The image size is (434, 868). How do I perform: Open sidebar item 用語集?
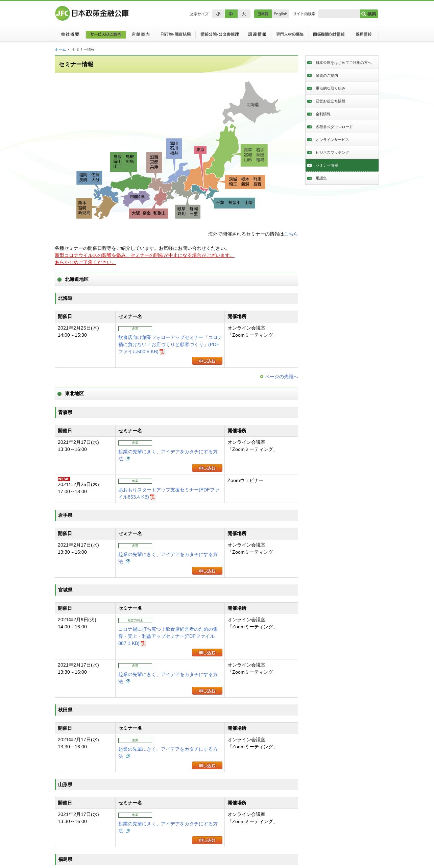click(342, 178)
